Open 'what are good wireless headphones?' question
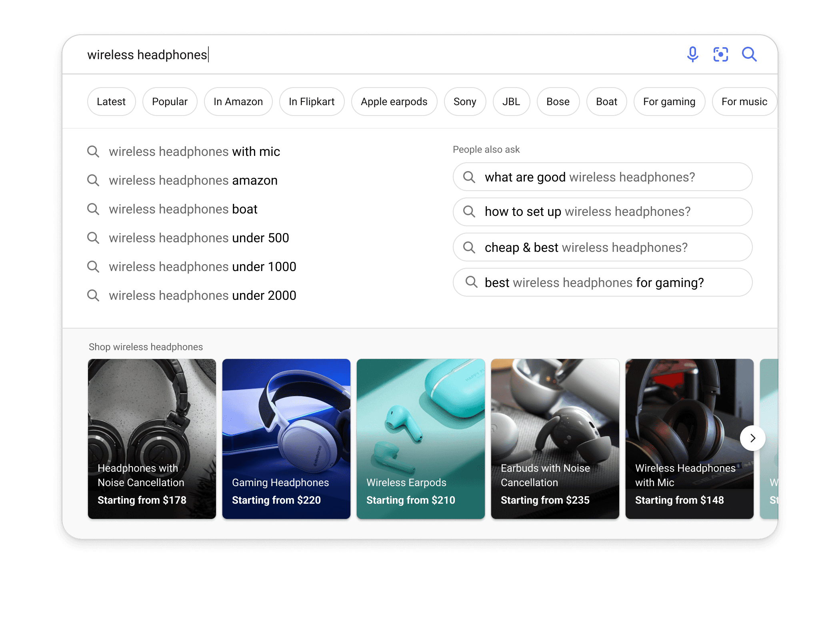 (602, 177)
